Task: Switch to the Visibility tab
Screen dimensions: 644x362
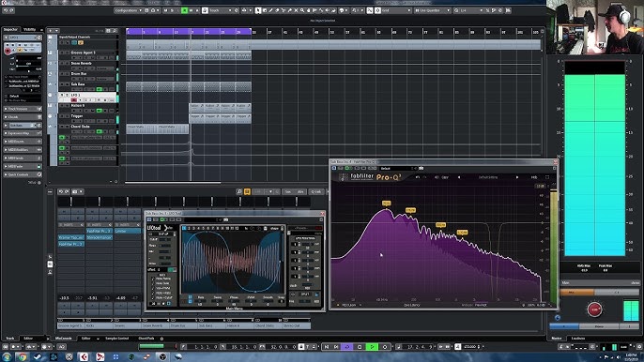Action: (30, 30)
